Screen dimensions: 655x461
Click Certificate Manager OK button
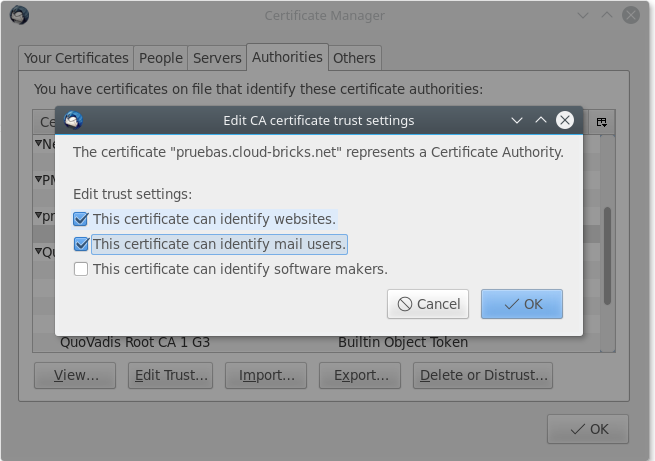[588, 429]
